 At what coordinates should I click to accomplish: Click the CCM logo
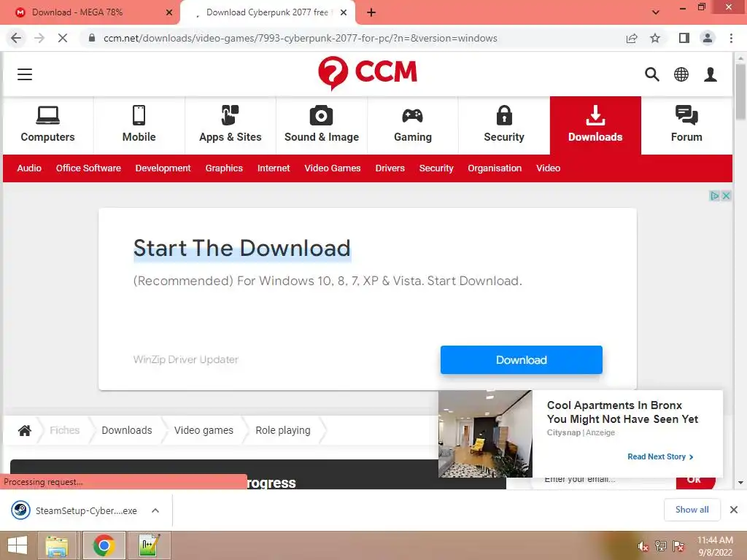[368, 73]
